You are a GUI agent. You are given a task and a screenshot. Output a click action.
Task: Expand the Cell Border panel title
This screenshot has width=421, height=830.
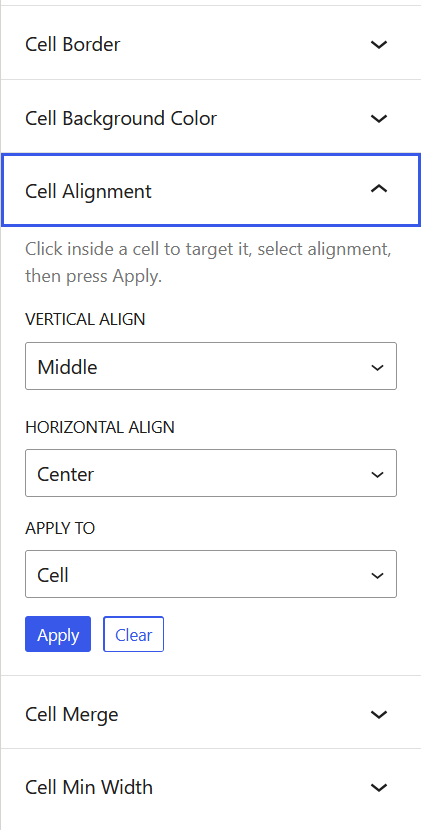[73, 44]
